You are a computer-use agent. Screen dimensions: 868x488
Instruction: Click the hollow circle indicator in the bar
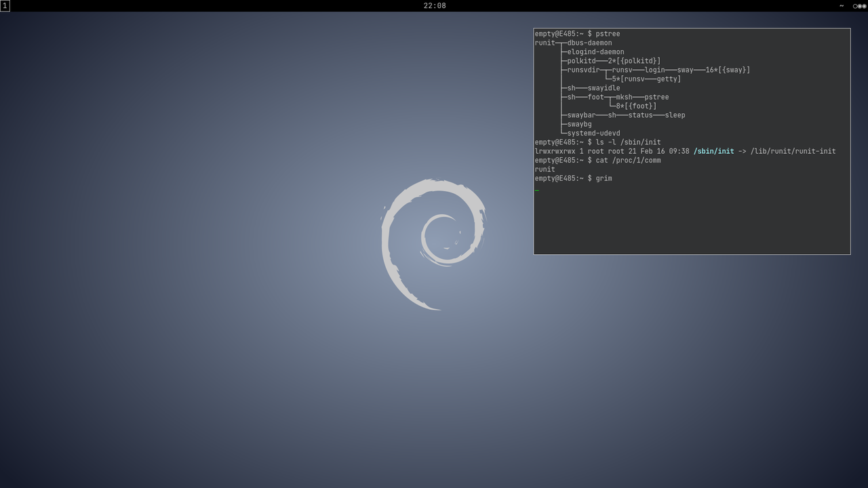855,5
